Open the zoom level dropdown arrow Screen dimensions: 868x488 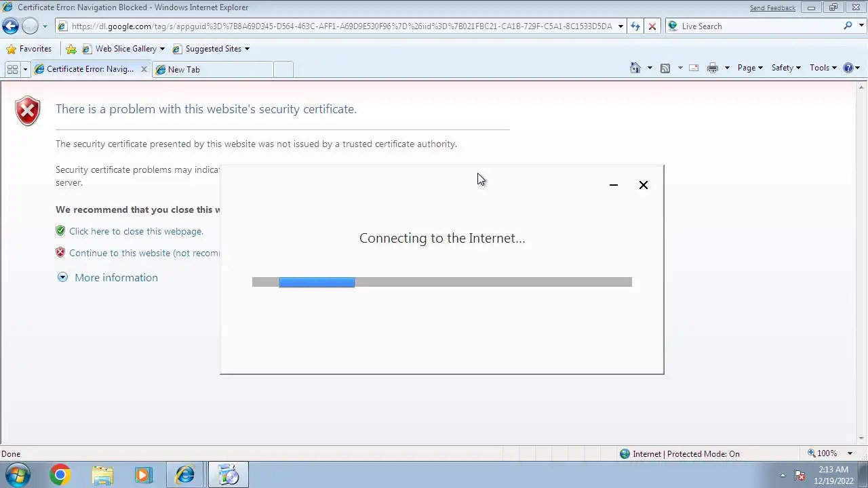850,453
